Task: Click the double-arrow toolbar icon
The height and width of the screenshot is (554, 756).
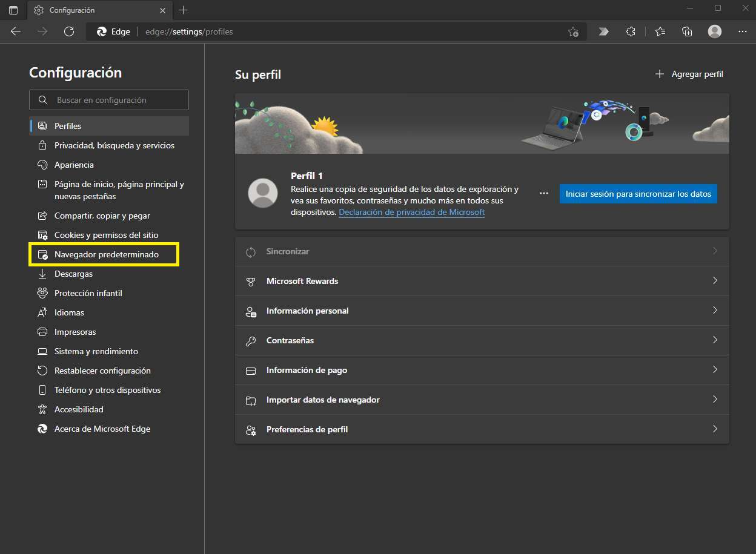Action: [x=603, y=31]
